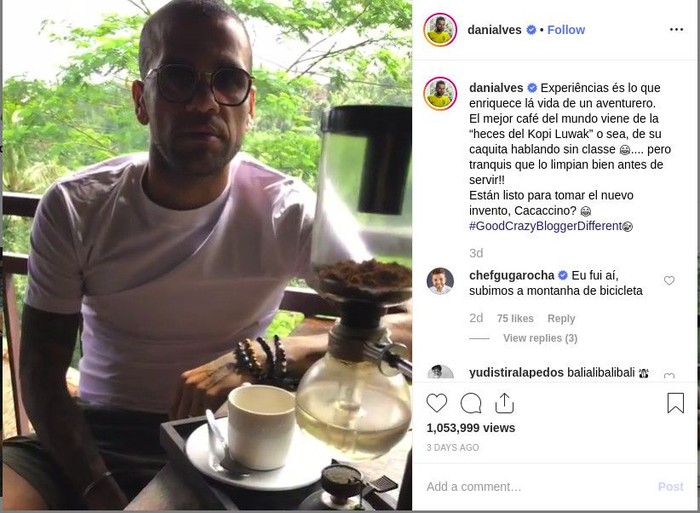
Task: Follow the danialves account
Action: point(566,30)
